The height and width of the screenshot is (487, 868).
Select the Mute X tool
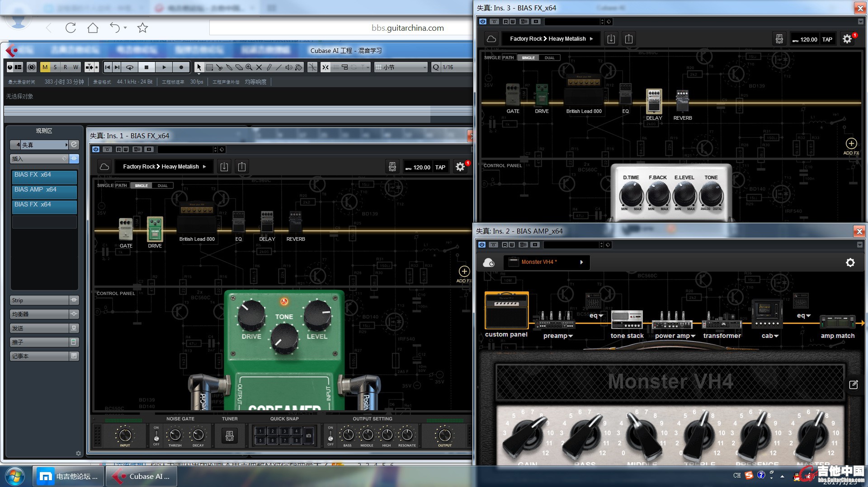259,67
